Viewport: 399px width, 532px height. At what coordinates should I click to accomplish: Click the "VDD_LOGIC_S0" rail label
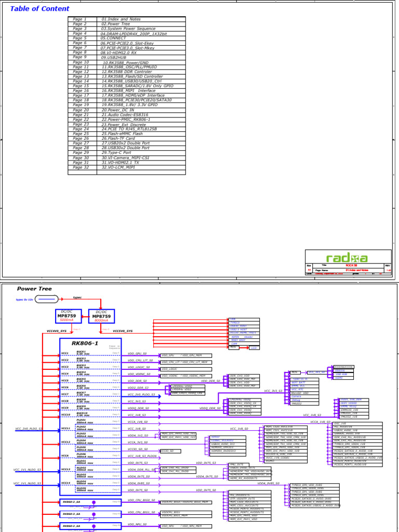(x=138, y=367)
